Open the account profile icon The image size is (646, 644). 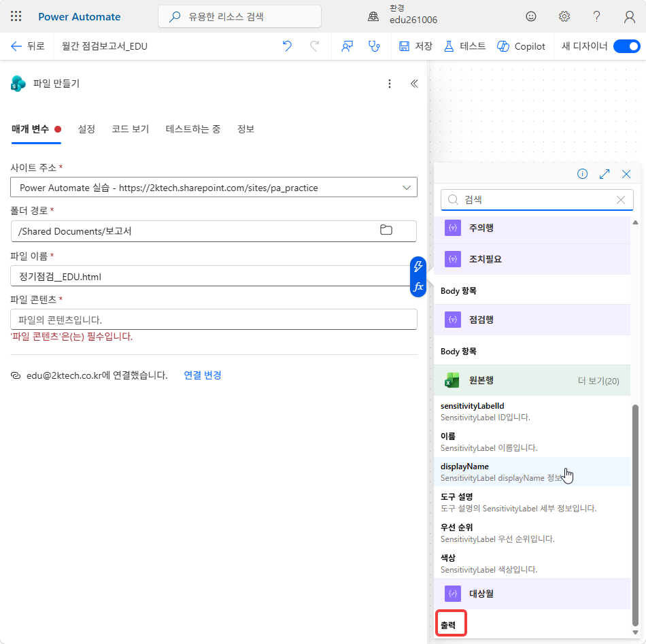point(629,16)
